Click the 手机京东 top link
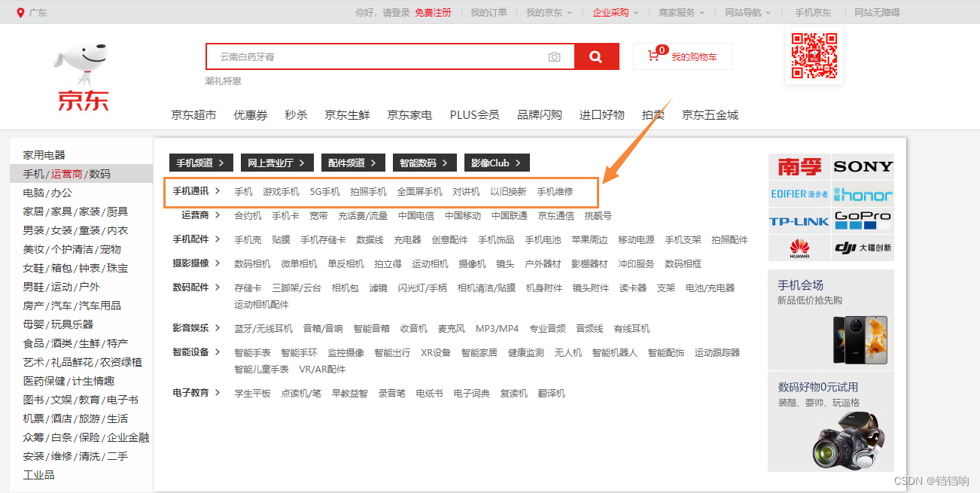Image resolution: width=980 pixels, height=493 pixels. pos(813,13)
